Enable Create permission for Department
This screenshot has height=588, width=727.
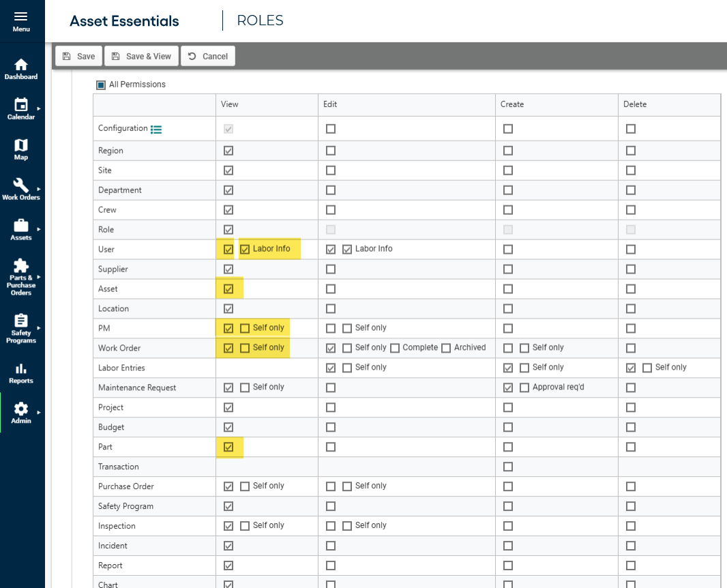[508, 190]
